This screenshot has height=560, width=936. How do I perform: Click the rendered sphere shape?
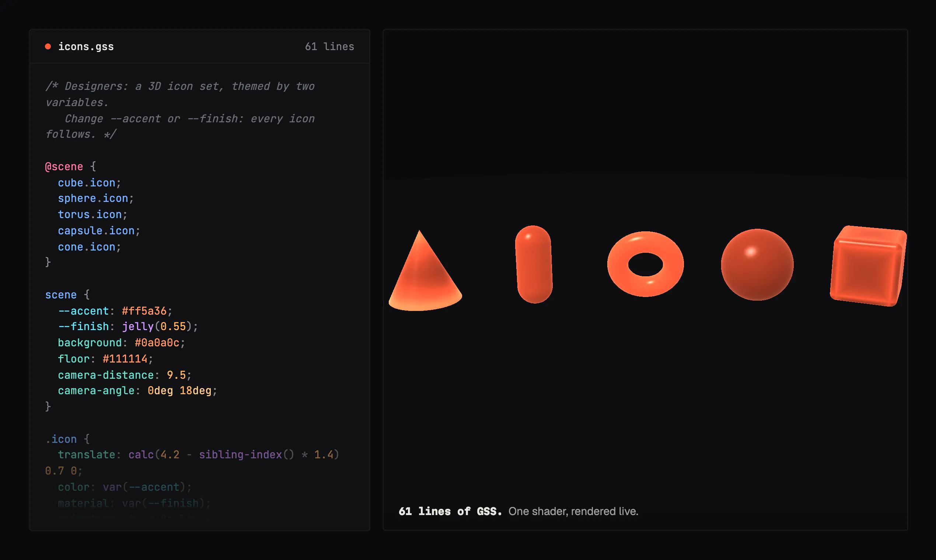[757, 265]
